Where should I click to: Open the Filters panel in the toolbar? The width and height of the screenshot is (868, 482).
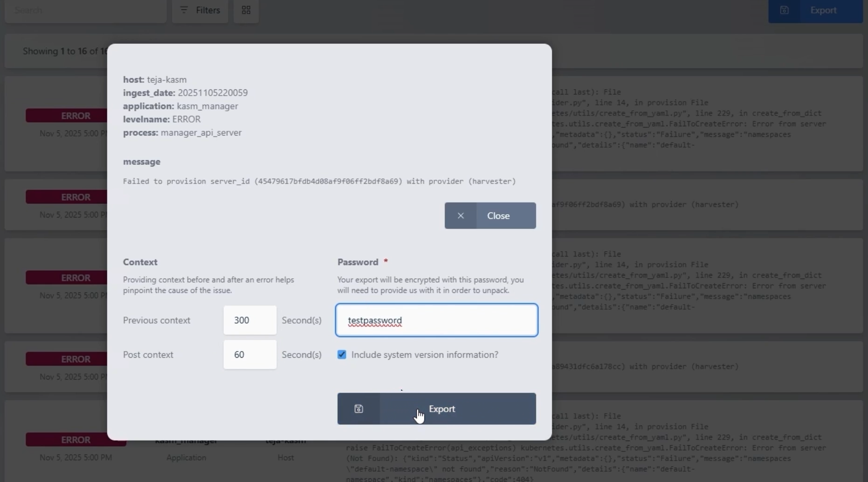[x=200, y=10]
